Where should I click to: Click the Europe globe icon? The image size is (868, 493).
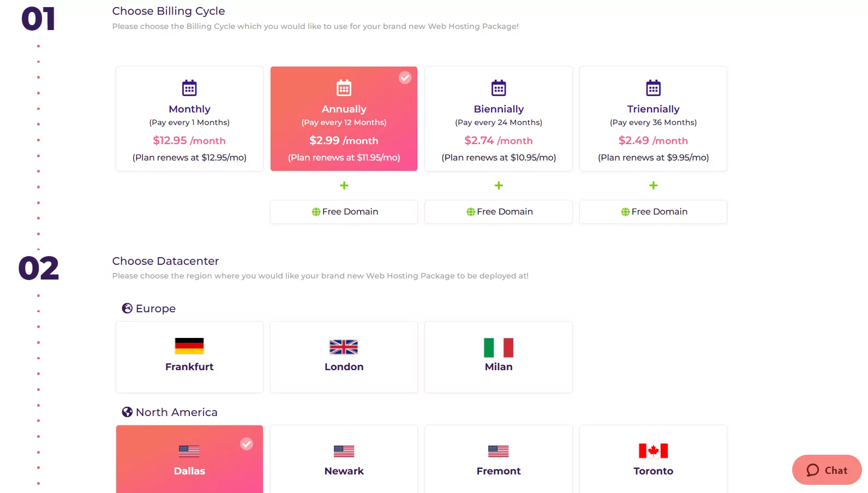coord(127,308)
